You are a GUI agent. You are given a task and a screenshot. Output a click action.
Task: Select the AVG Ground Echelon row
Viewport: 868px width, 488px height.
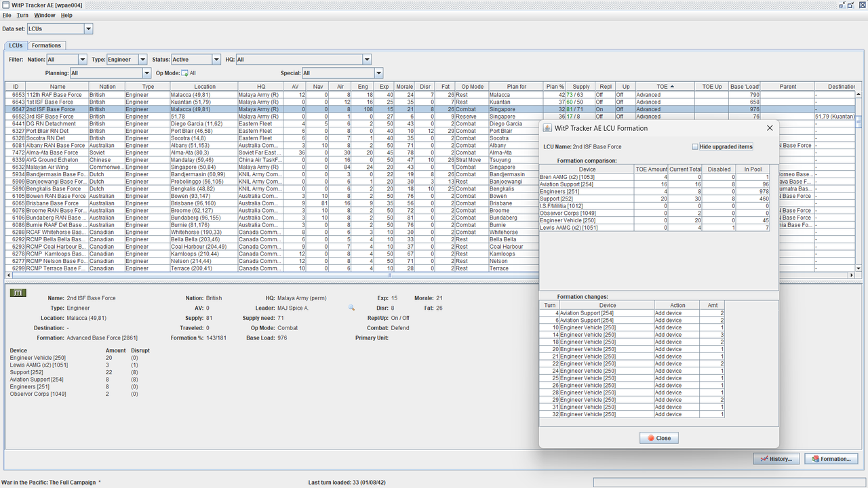coord(272,159)
